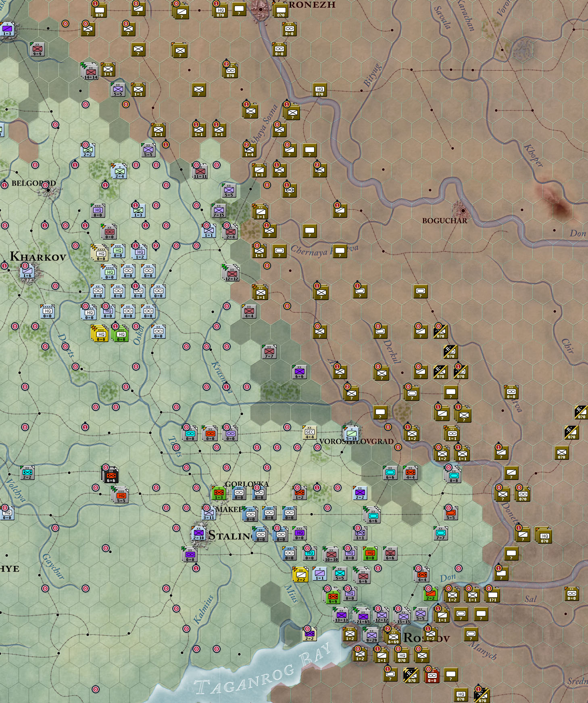Click the Kalmius river label
The height and width of the screenshot is (703, 588).
[x=203, y=609]
